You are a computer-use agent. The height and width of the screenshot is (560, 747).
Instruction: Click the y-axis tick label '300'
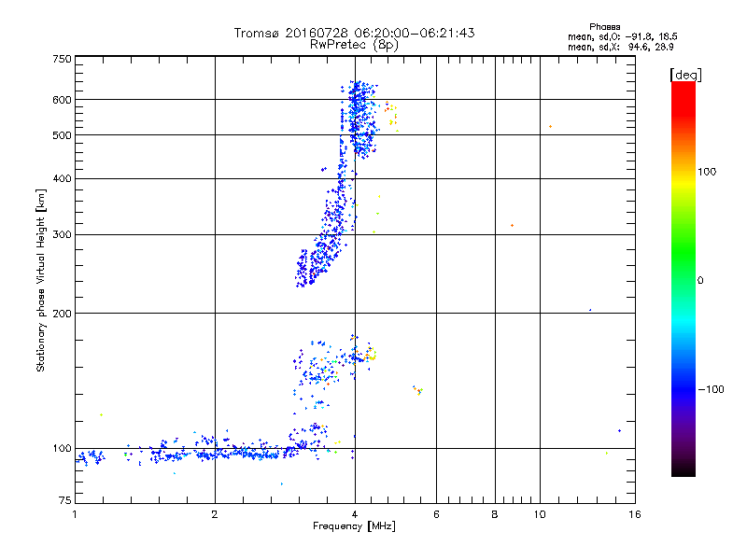pyautogui.click(x=62, y=235)
